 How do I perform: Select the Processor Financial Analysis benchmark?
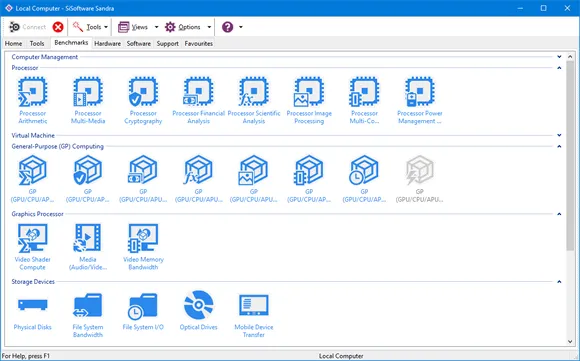coord(199,100)
